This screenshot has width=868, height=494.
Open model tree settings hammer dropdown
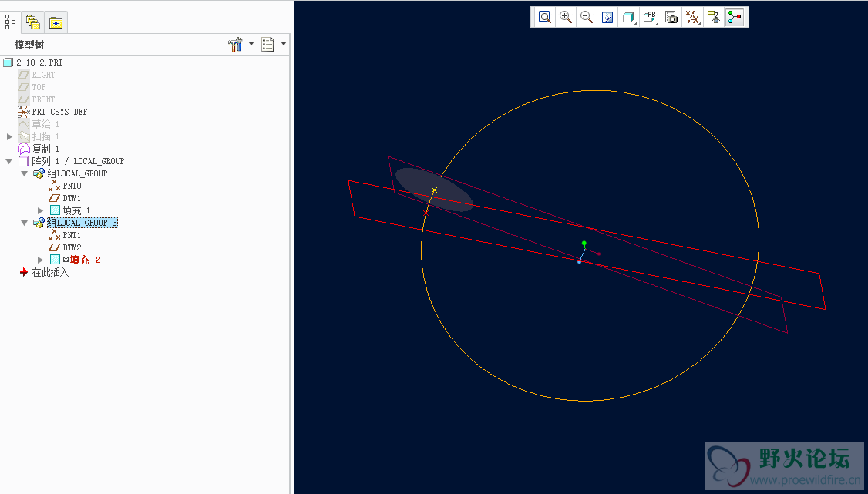[237, 45]
